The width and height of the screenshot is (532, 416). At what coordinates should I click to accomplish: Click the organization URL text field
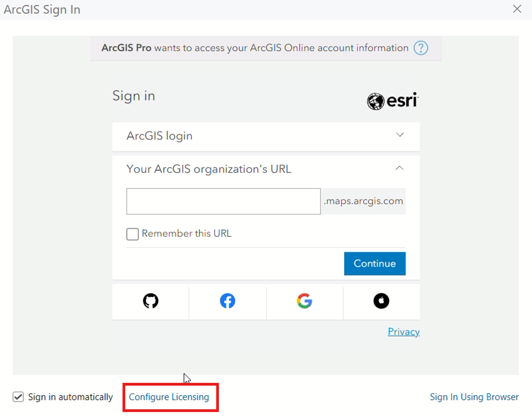(223, 201)
